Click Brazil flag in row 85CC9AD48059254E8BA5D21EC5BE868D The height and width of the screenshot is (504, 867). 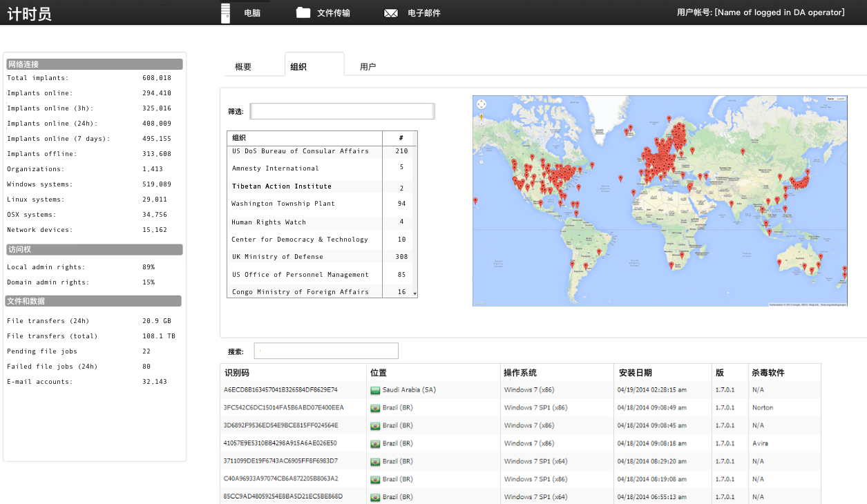(375, 497)
